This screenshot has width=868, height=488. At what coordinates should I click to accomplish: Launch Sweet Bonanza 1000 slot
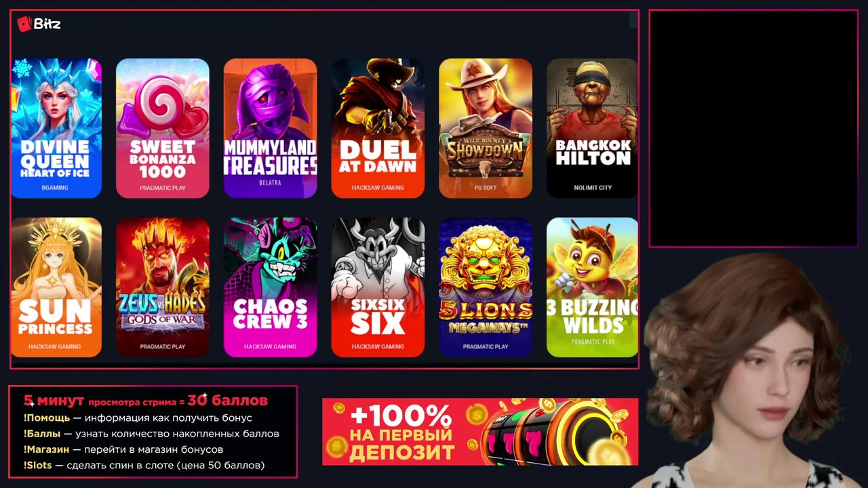[x=163, y=128]
